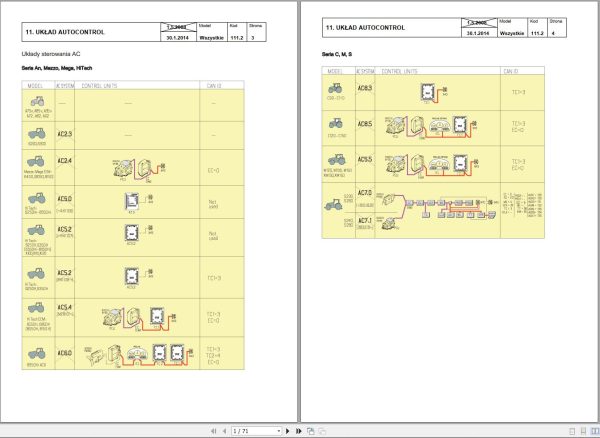Click code '111.2' on page 4 header
Screen dimensions: 600x438
coord(537,33)
